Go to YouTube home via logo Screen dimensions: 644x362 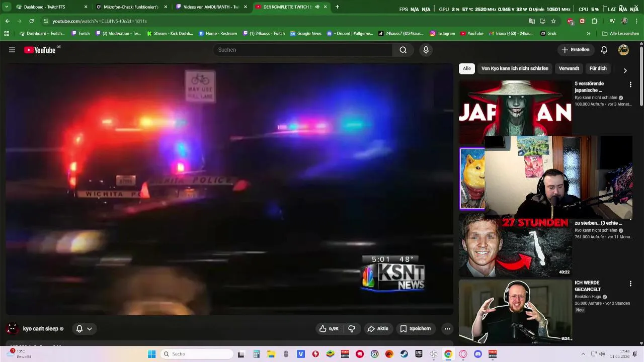coord(40,50)
